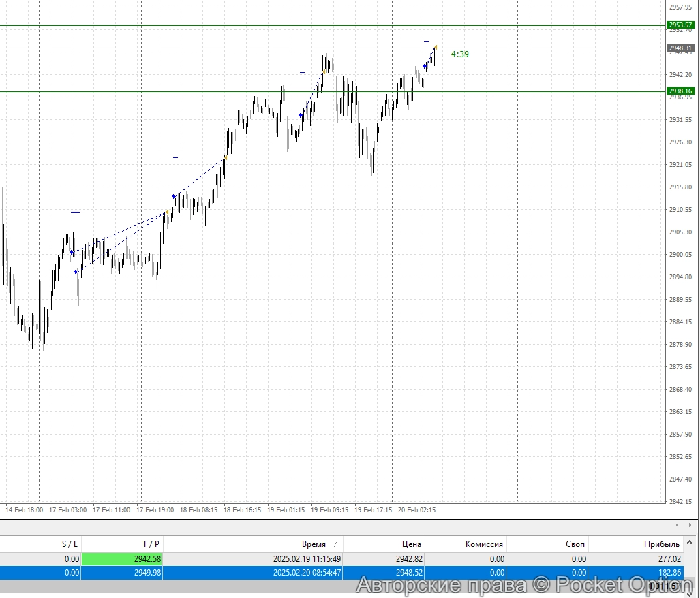Click the Комиссия column header
Viewport: 700px width, 598px height.
click(484, 544)
